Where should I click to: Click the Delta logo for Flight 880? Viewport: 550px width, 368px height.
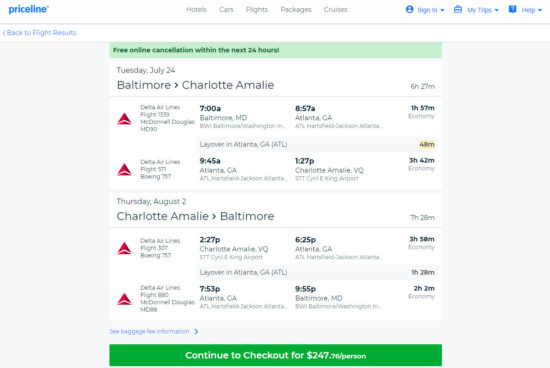coord(124,299)
